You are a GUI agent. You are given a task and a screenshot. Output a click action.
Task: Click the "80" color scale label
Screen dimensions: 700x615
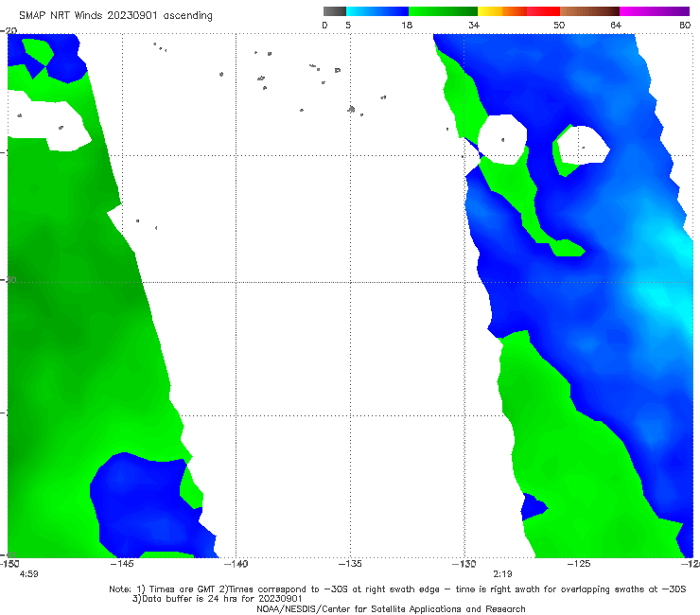tap(685, 25)
